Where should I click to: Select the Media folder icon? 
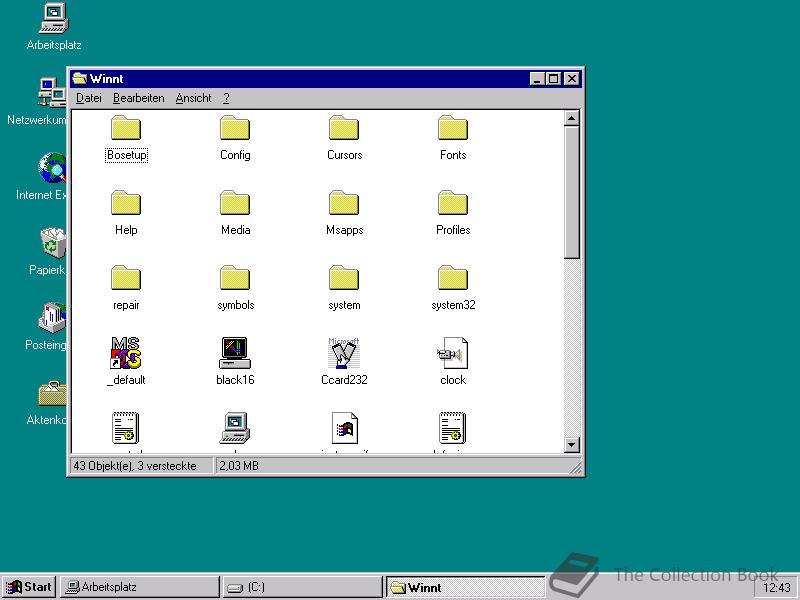235,203
